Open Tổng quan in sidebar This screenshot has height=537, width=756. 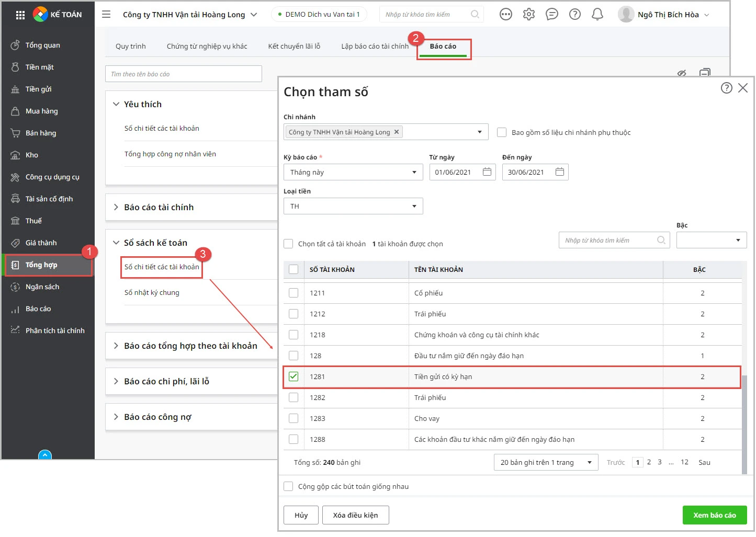[x=43, y=45]
